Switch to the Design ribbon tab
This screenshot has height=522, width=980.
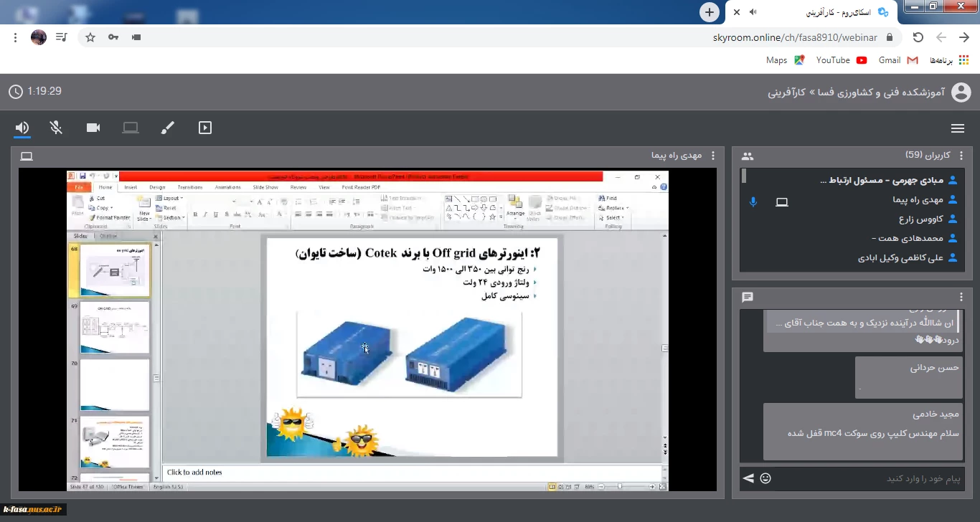[157, 187]
